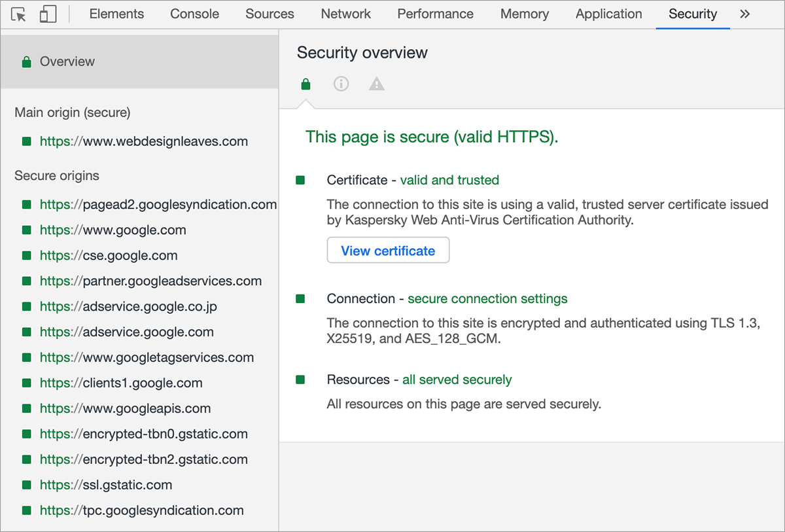Click the inspect element cursor icon
785x532 pixels.
19,14
